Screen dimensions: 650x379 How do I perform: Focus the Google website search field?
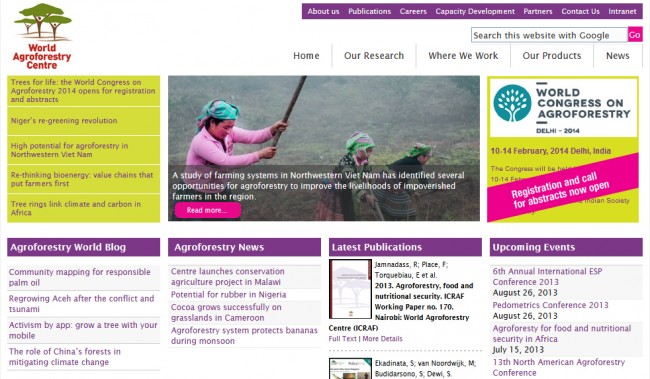tap(549, 35)
